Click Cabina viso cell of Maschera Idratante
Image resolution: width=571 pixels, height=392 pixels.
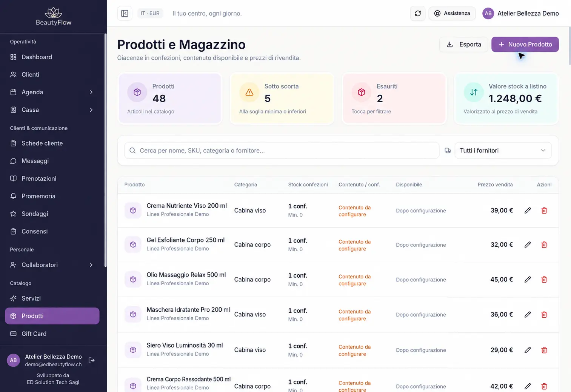pos(250,315)
